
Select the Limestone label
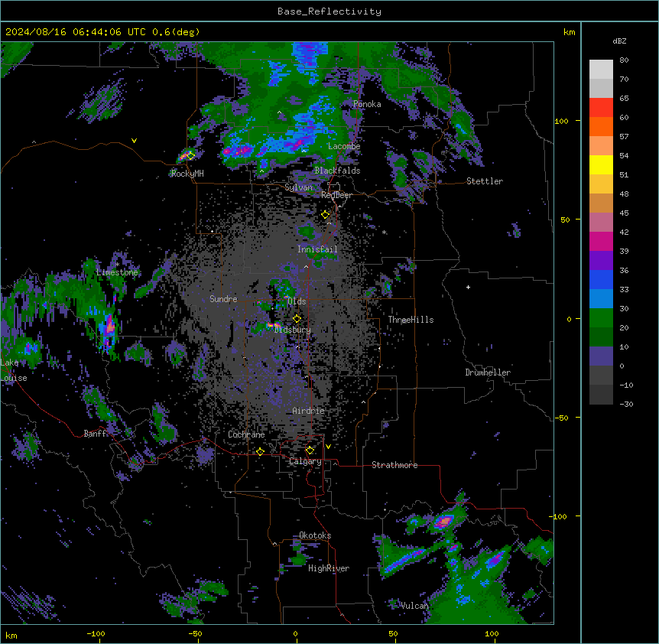tap(117, 272)
